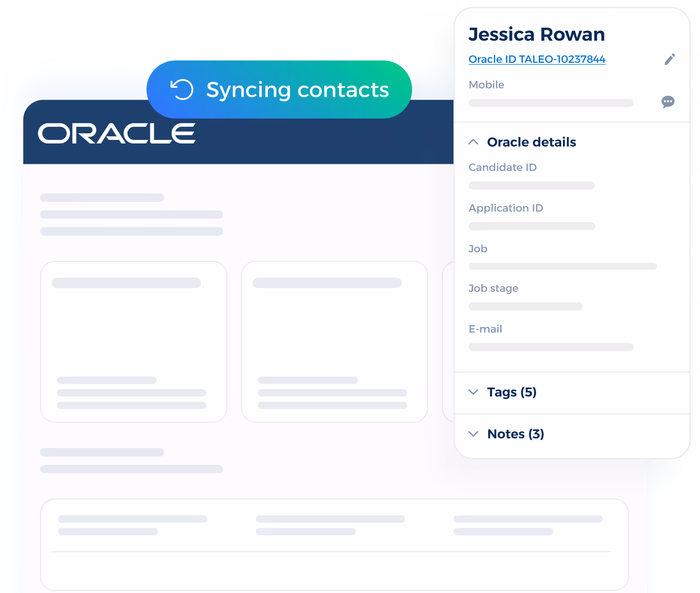Expand the Notes (3) section

(x=473, y=434)
